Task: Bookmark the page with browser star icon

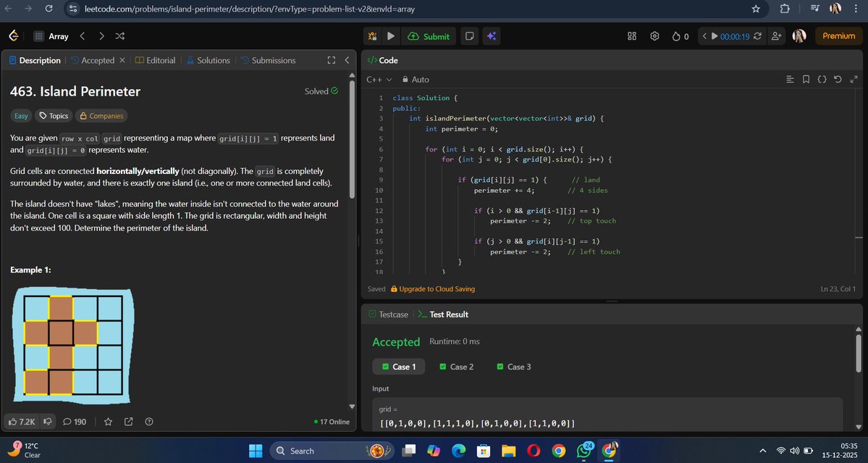Action: (x=756, y=9)
